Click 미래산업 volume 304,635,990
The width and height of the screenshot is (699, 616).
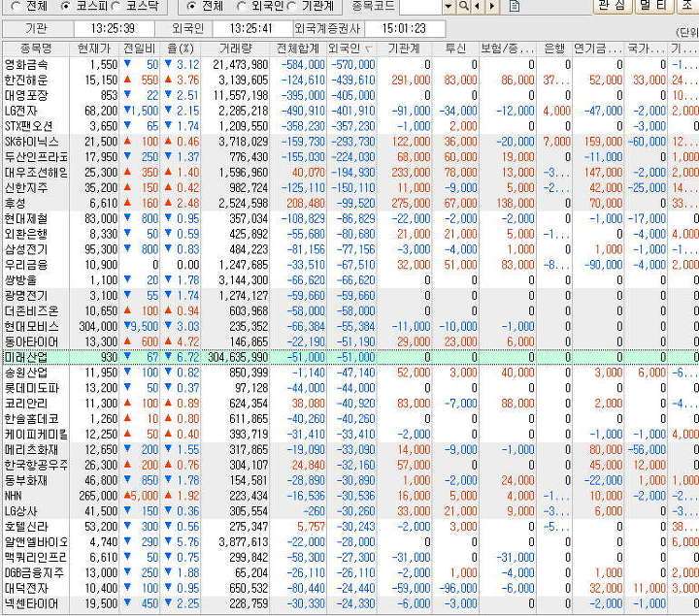(238, 357)
